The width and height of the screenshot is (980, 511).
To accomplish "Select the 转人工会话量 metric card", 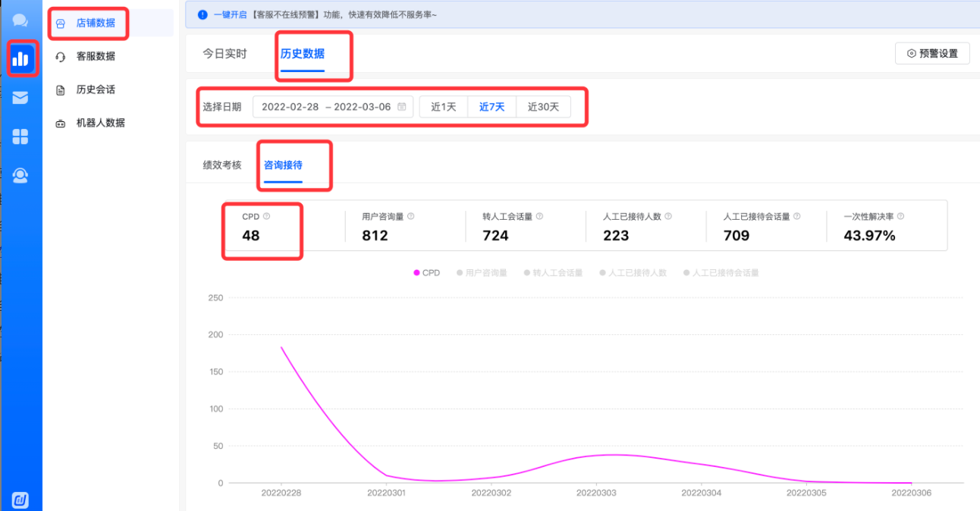I will 523,227.
